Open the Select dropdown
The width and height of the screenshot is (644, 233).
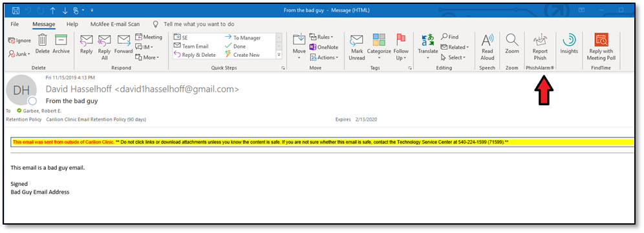pos(453,57)
